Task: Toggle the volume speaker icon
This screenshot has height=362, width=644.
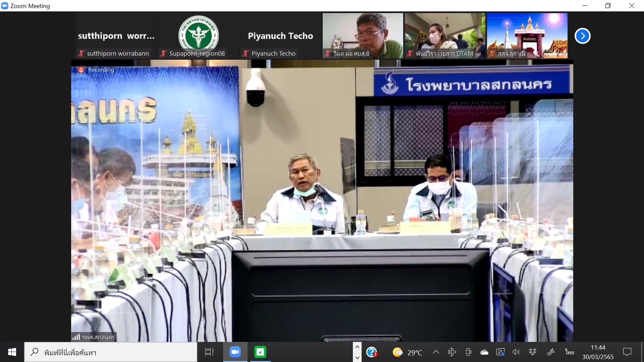Action: 516,352
